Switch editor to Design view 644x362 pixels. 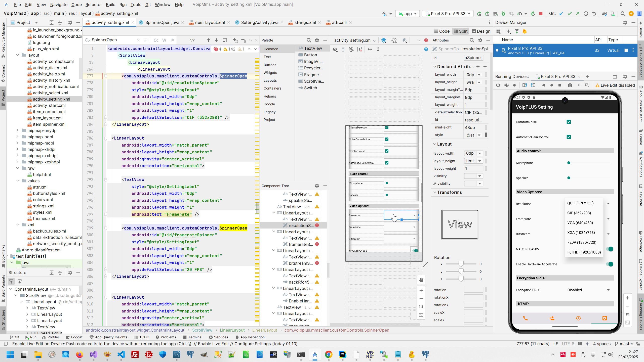pyautogui.click(x=481, y=31)
